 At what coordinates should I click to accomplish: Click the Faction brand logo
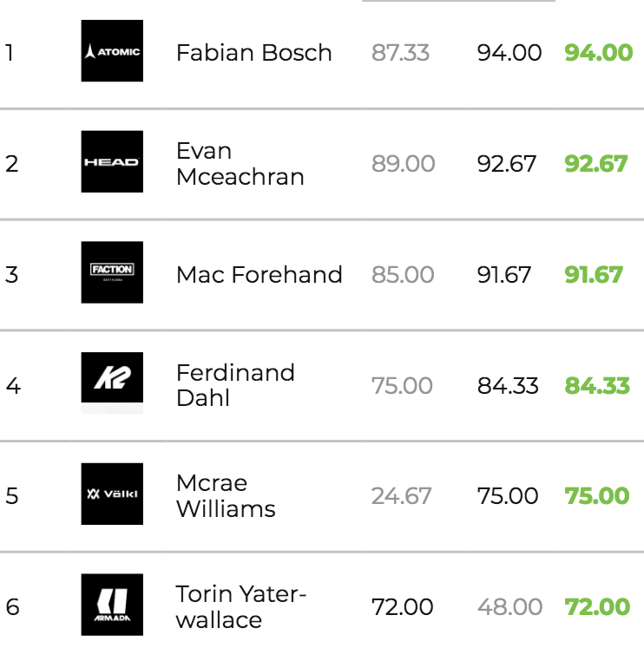coord(112,272)
